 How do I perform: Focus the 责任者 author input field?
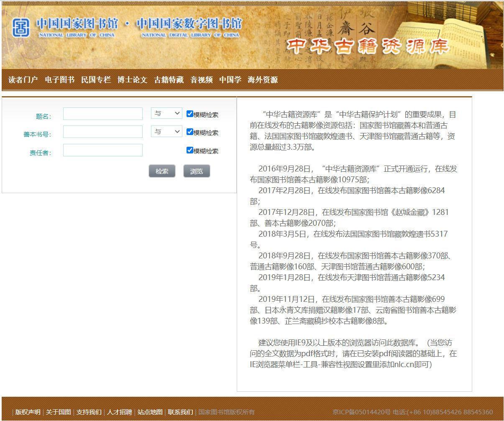[x=103, y=150]
